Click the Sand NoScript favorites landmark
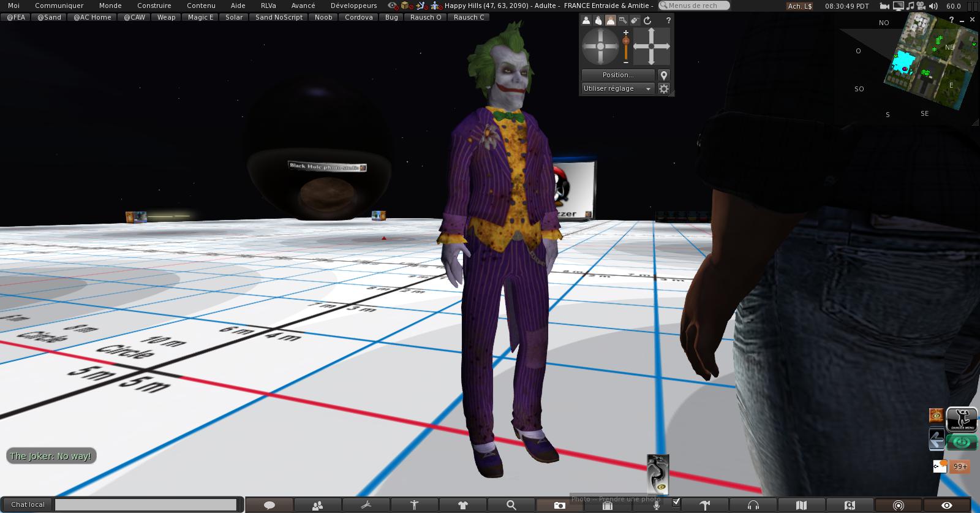The width and height of the screenshot is (980, 513). point(279,17)
